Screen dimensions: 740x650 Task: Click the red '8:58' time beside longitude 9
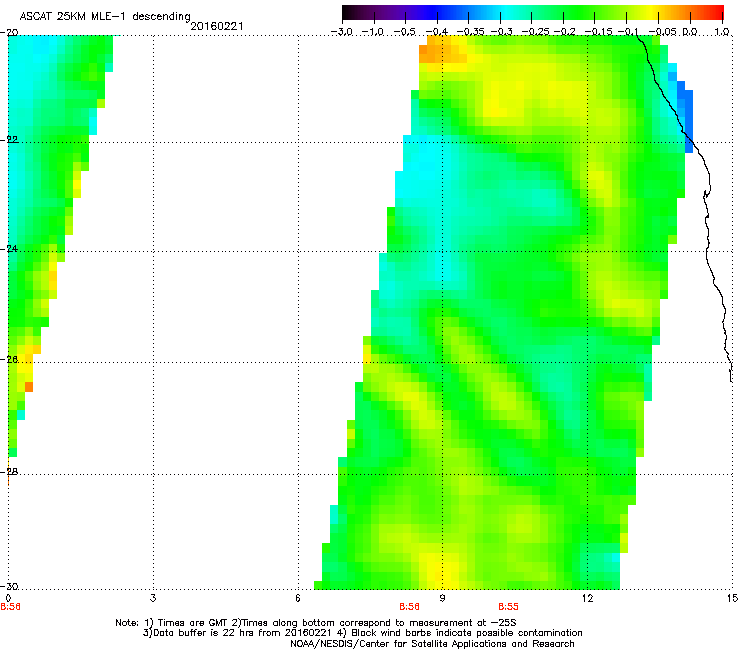pyautogui.click(x=409, y=607)
